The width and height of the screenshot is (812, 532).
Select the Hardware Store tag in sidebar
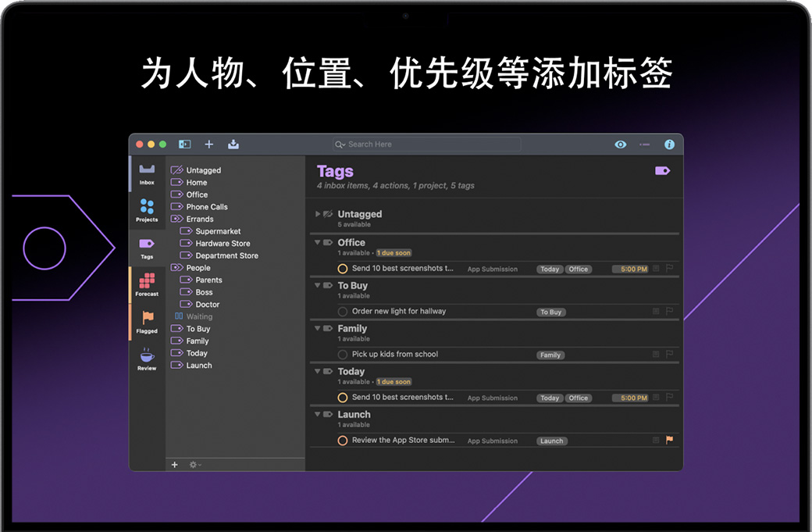point(223,244)
